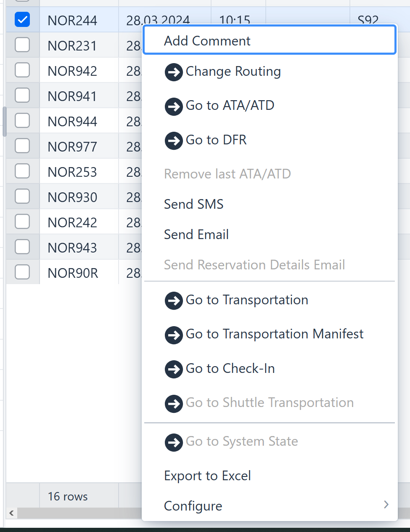Screen dimensions: 410x532
Task: Tick the checkbox for flight NOR231
Action: [x=22, y=45]
